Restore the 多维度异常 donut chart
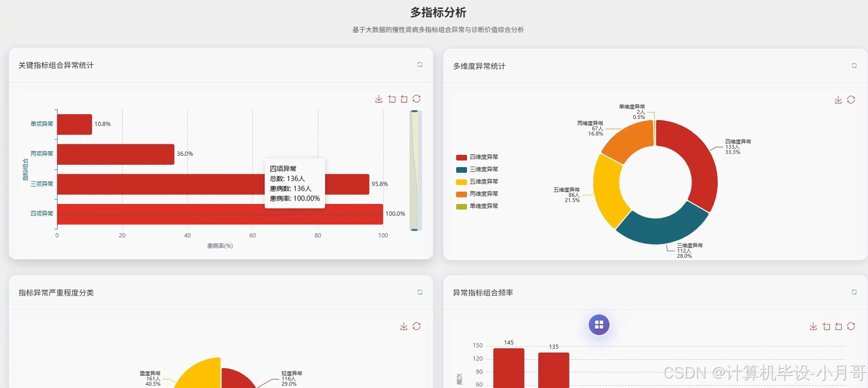 click(x=851, y=100)
